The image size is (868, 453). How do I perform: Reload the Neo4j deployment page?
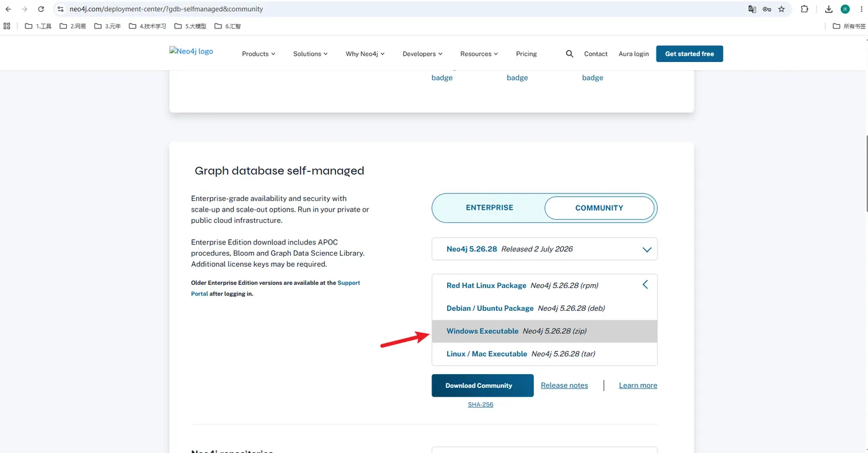pos(41,9)
